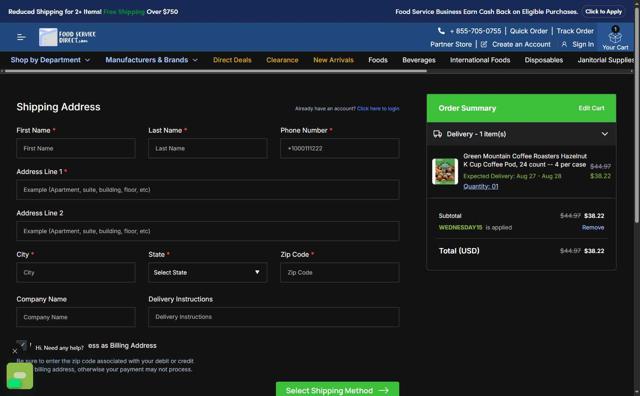
Task: Click the First Name field
Action: click(x=76, y=148)
